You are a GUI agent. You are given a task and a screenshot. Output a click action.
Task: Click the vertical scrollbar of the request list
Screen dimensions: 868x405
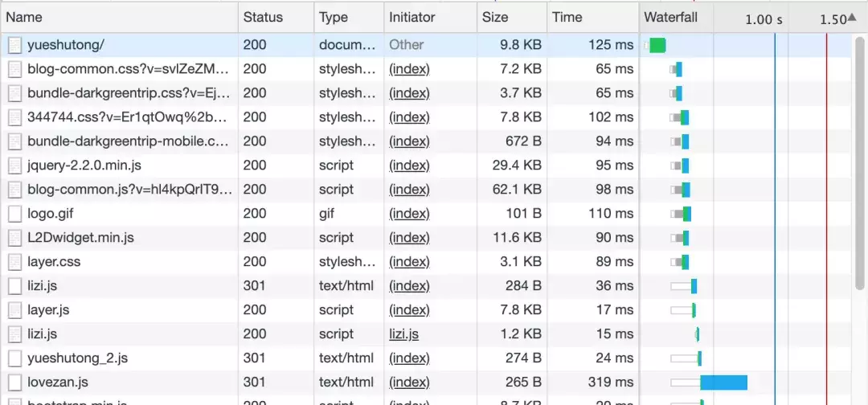[861, 166]
